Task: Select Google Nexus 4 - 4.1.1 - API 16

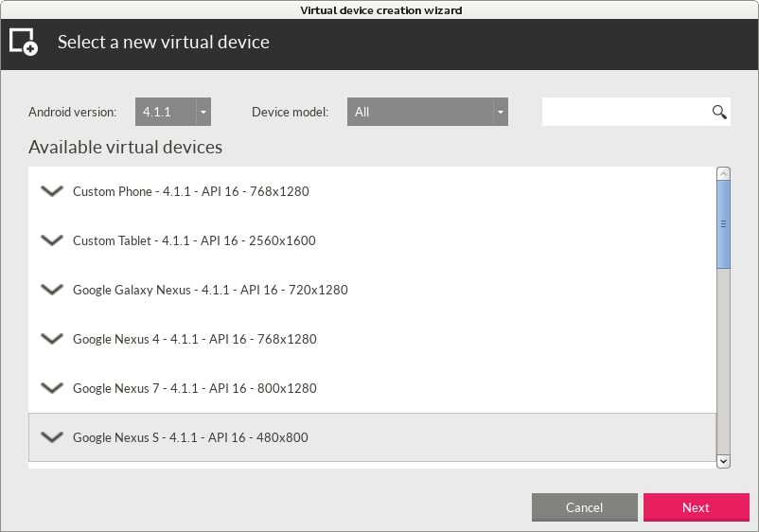Action: click(x=372, y=339)
